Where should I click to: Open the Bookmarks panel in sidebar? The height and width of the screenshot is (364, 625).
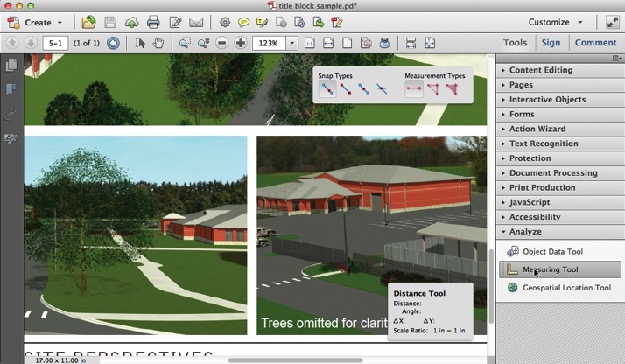coord(11,89)
